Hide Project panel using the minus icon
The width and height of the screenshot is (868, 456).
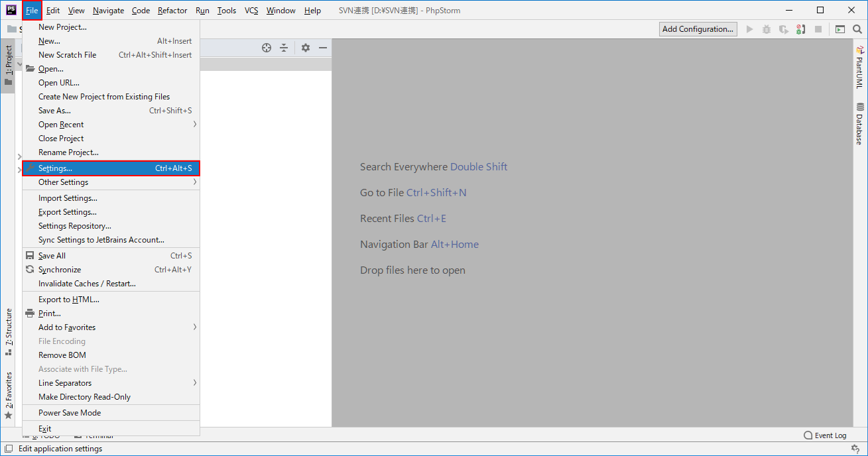click(323, 48)
